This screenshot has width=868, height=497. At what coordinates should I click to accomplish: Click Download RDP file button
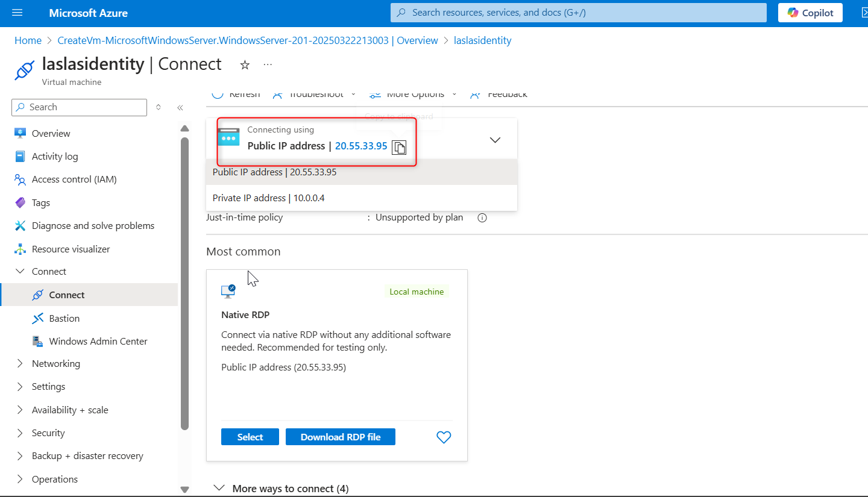click(x=341, y=437)
